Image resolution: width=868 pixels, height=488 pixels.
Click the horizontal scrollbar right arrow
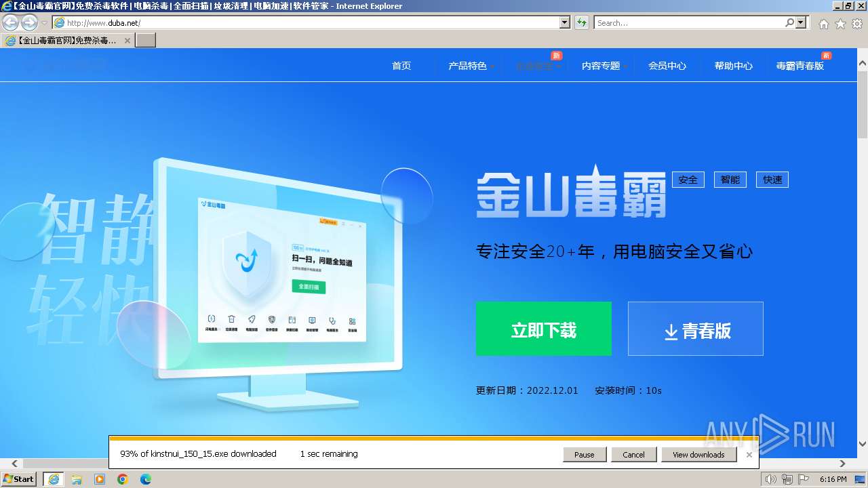click(843, 464)
